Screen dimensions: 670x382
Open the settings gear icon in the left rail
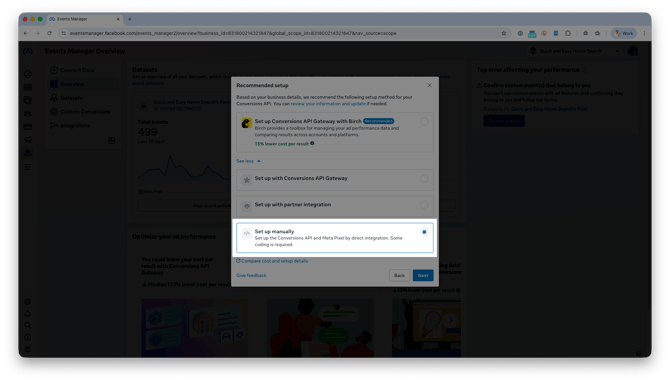(28, 302)
